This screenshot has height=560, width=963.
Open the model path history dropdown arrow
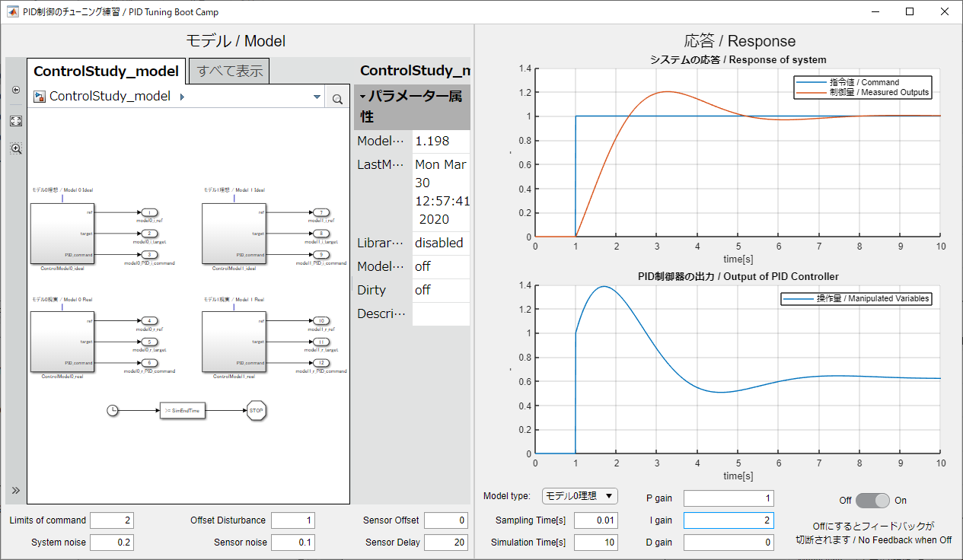click(317, 97)
